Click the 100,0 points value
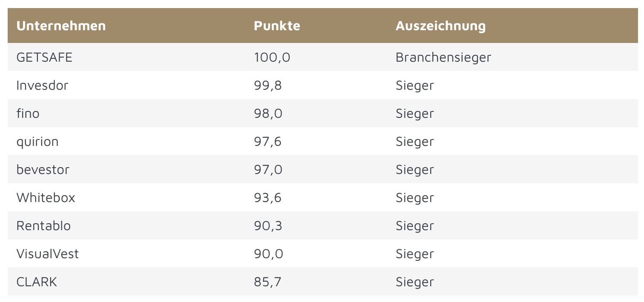Screen dimensions: 644x302 tap(272, 57)
